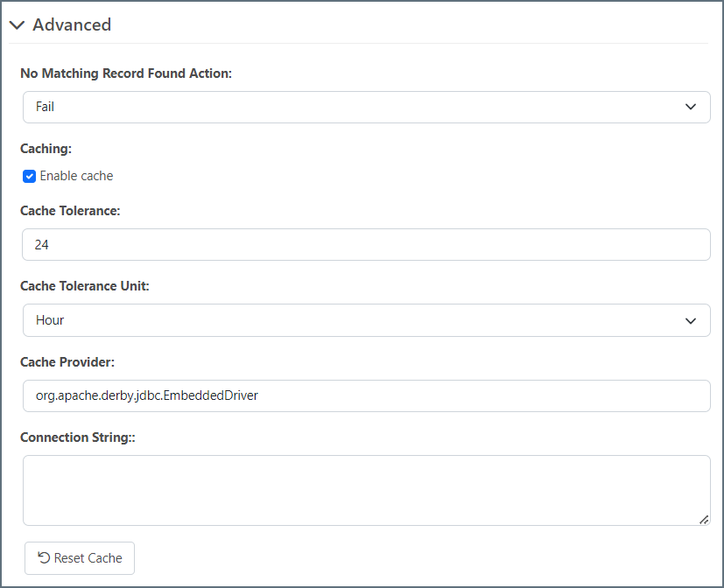Click the Caching label
The height and width of the screenshot is (588, 724).
point(46,149)
